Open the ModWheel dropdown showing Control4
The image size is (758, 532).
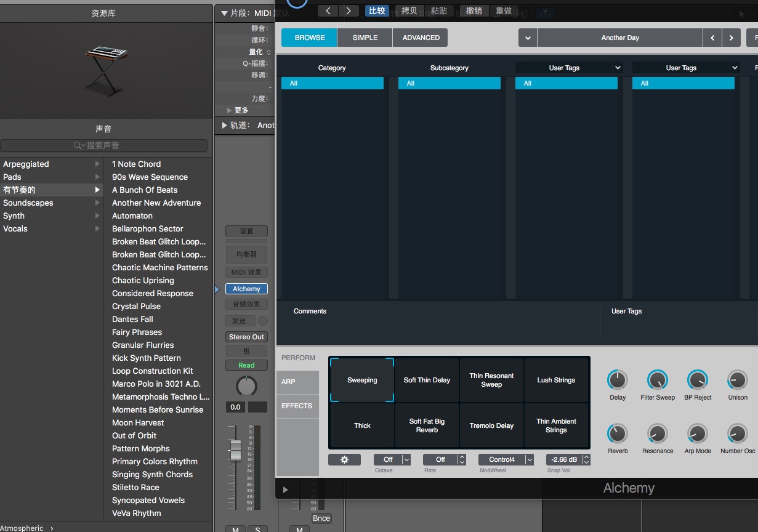pos(506,459)
